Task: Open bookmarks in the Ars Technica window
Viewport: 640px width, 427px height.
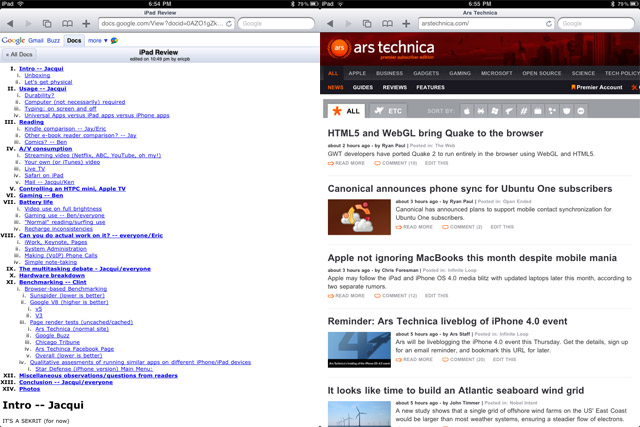Action: pos(387,24)
